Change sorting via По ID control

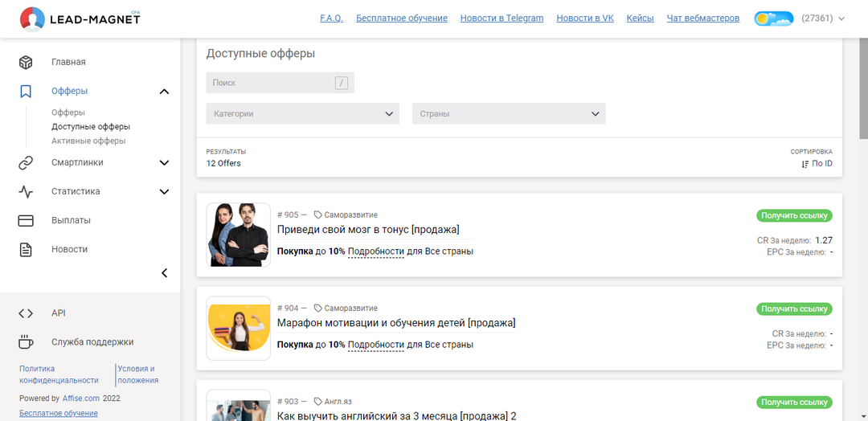click(817, 164)
